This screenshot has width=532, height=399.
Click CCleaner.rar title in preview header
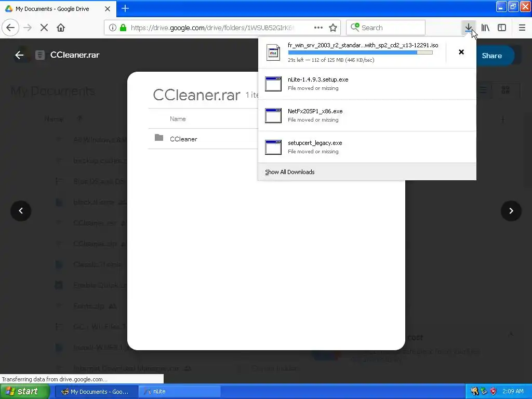[x=75, y=55]
